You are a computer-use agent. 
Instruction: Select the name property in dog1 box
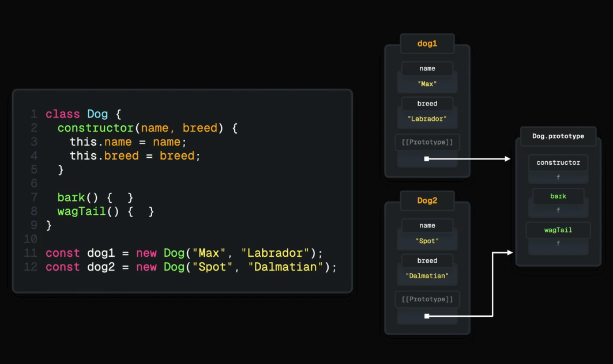coord(427,69)
